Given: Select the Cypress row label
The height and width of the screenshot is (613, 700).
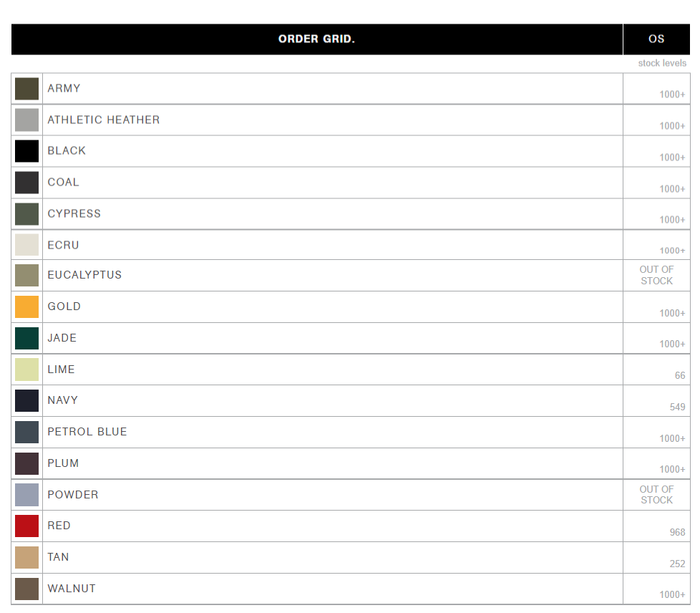Looking at the screenshot, I should pyautogui.click(x=74, y=213).
